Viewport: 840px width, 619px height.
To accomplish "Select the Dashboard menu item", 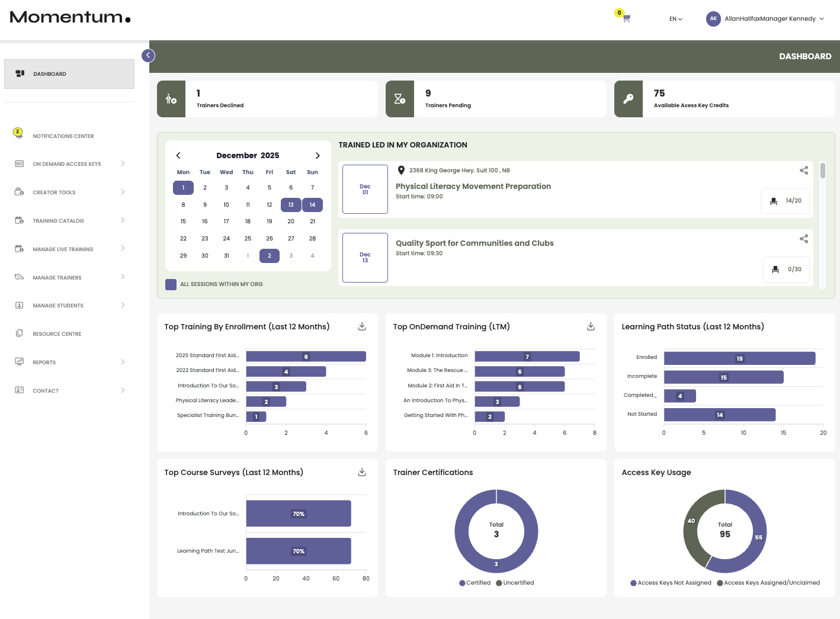I will (50, 73).
